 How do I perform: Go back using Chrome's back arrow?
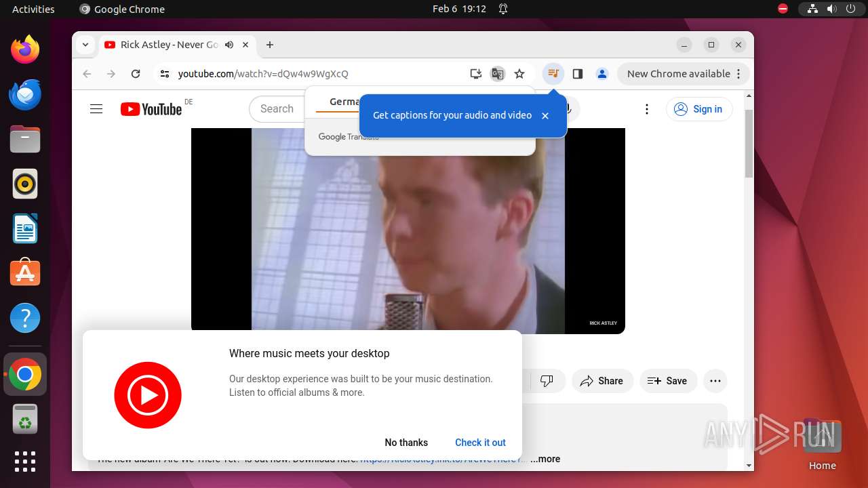(x=87, y=74)
